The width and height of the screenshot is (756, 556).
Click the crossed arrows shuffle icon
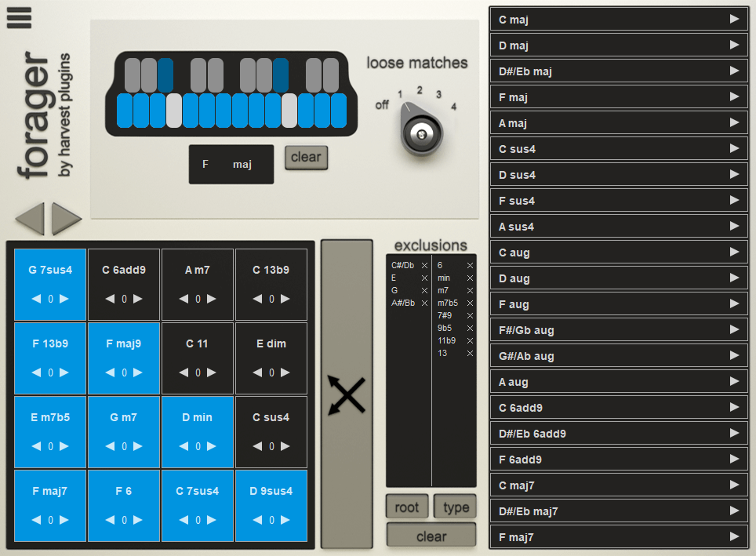[347, 394]
